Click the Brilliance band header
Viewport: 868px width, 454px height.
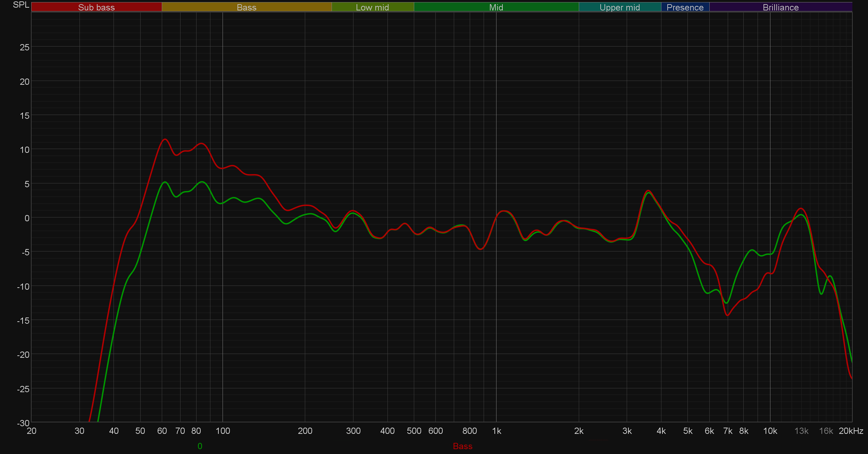click(781, 7)
